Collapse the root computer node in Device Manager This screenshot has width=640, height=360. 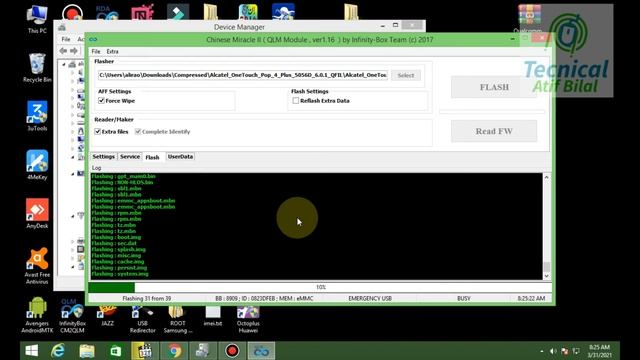click(x=64, y=64)
